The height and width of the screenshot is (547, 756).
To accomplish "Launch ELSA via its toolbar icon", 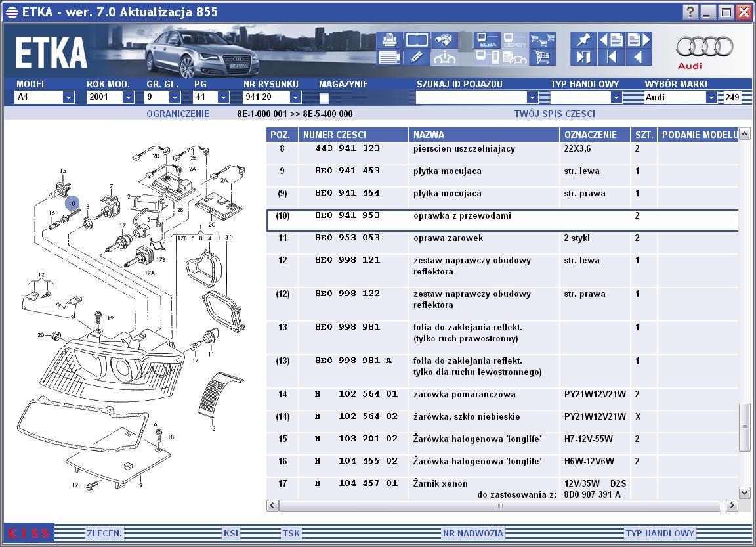I will click(x=487, y=40).
